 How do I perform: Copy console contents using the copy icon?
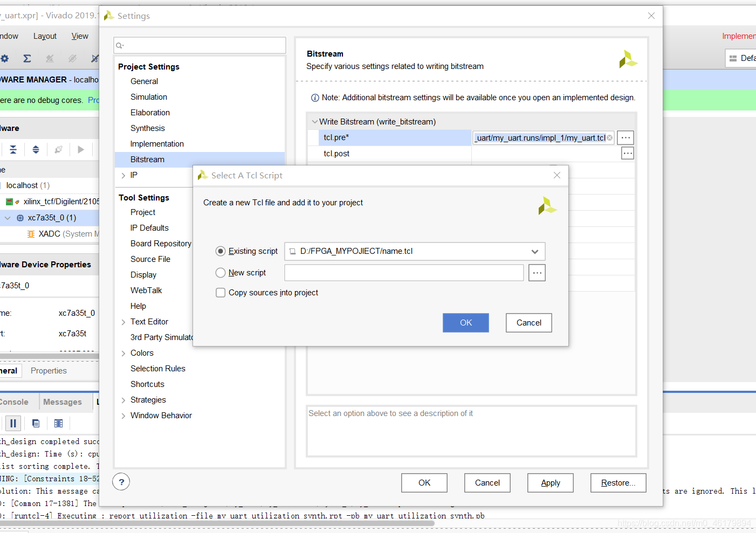click(x=36, y=423)
